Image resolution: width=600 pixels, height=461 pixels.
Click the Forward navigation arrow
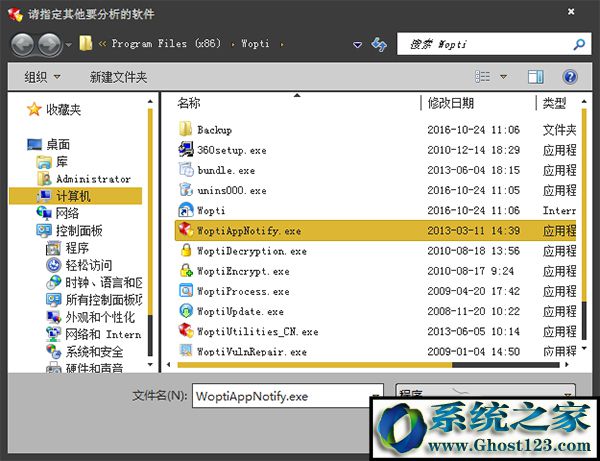point(50,44)
